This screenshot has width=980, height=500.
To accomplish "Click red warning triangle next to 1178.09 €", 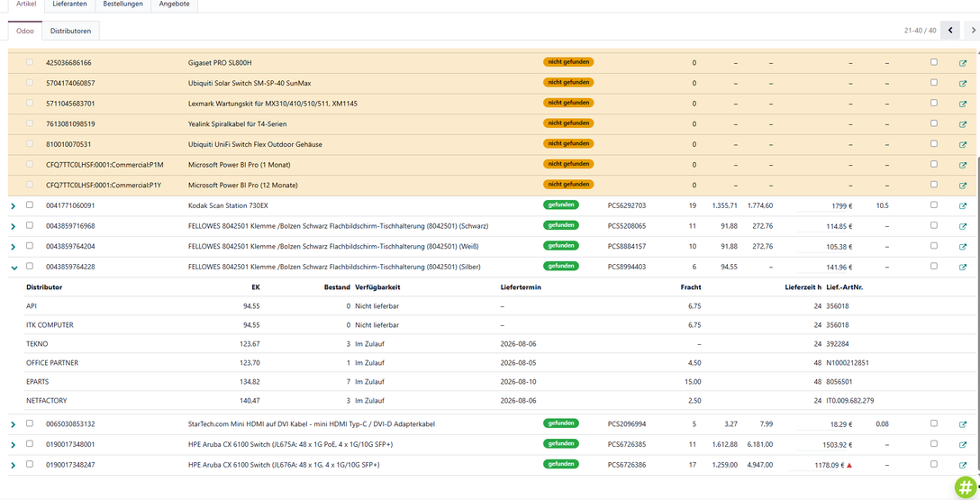I will point(850,465).
